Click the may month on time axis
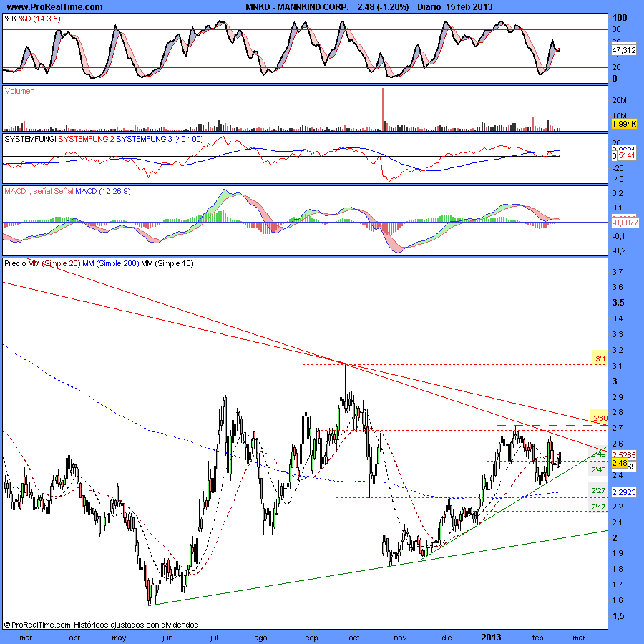 (119, 638)
